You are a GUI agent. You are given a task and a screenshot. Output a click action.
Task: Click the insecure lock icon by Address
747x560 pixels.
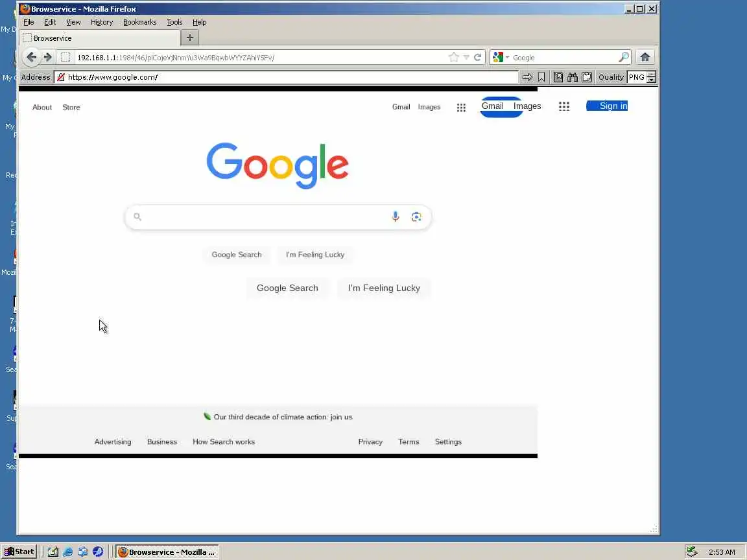click(x=61, y=77)
